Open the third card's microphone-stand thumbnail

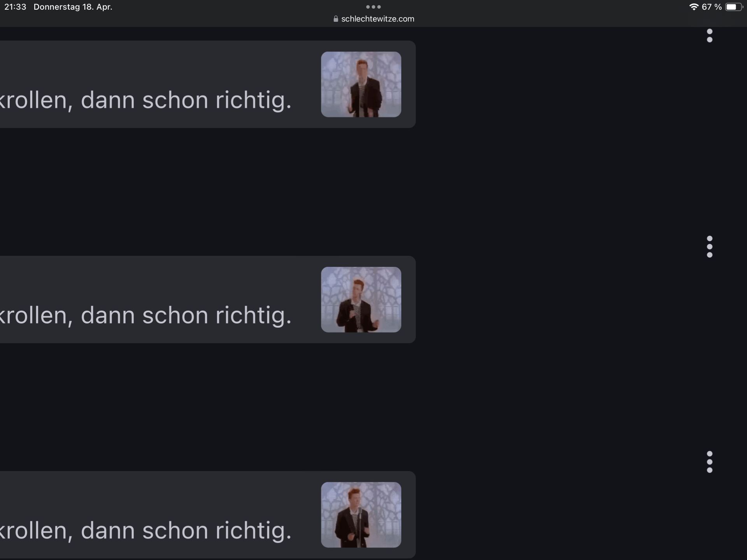361,515
